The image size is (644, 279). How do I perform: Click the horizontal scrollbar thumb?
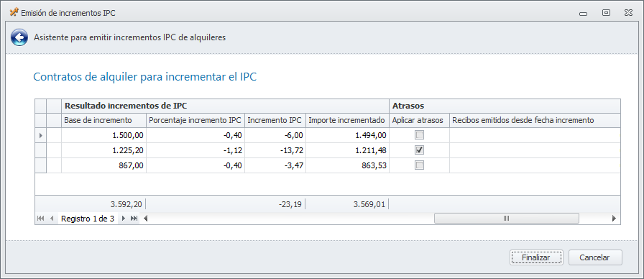point(507,219)
